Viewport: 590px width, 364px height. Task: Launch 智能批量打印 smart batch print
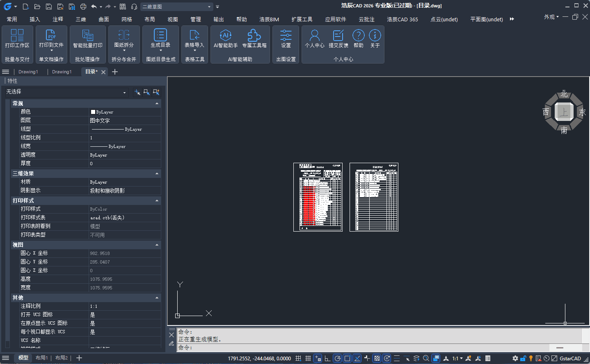point(87,39)
